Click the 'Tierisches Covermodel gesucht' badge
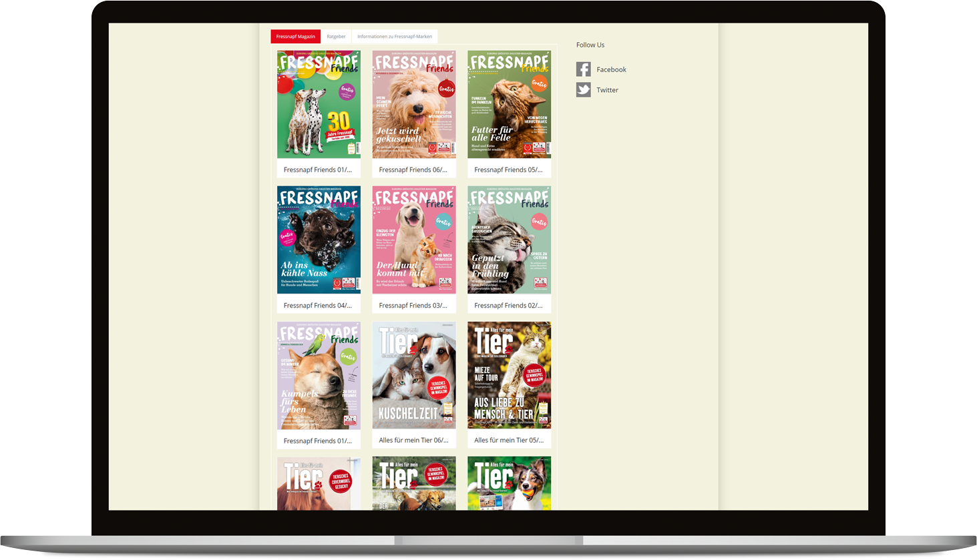The image size is (977, 560). click(342, 482)
